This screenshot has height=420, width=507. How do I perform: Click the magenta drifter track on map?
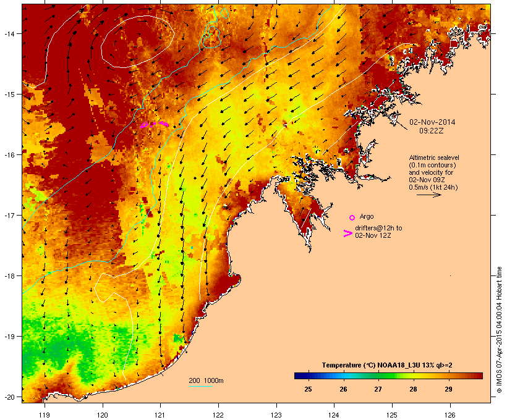click(x=154, y=124)
